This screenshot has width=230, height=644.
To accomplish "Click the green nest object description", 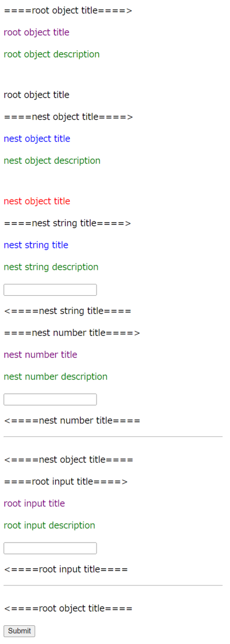I will [x=52, y=160].
